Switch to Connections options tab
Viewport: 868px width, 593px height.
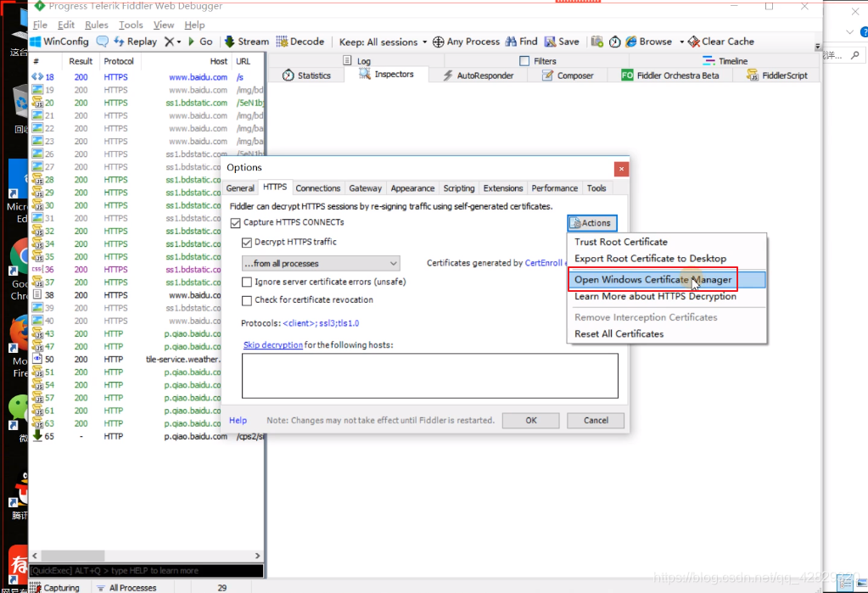click(x=317, y=188)
